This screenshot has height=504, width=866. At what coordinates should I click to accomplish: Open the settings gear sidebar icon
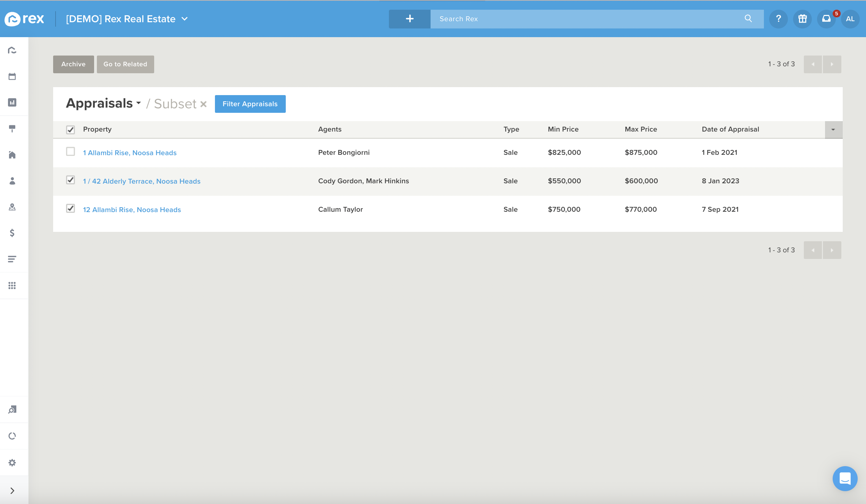(12, 463)
